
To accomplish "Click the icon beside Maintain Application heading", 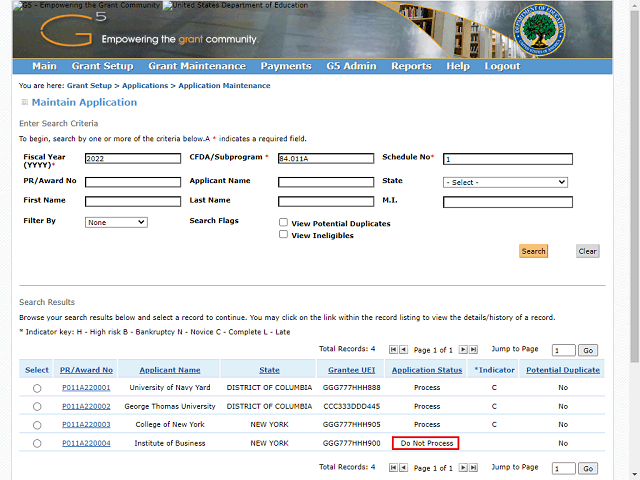I will point(24,103).
